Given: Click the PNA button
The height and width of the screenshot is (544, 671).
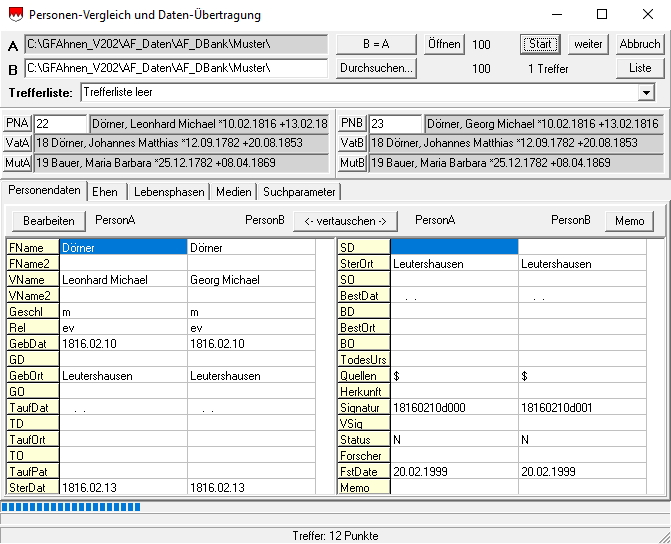Looking at the screenshot, I should 17,123.
